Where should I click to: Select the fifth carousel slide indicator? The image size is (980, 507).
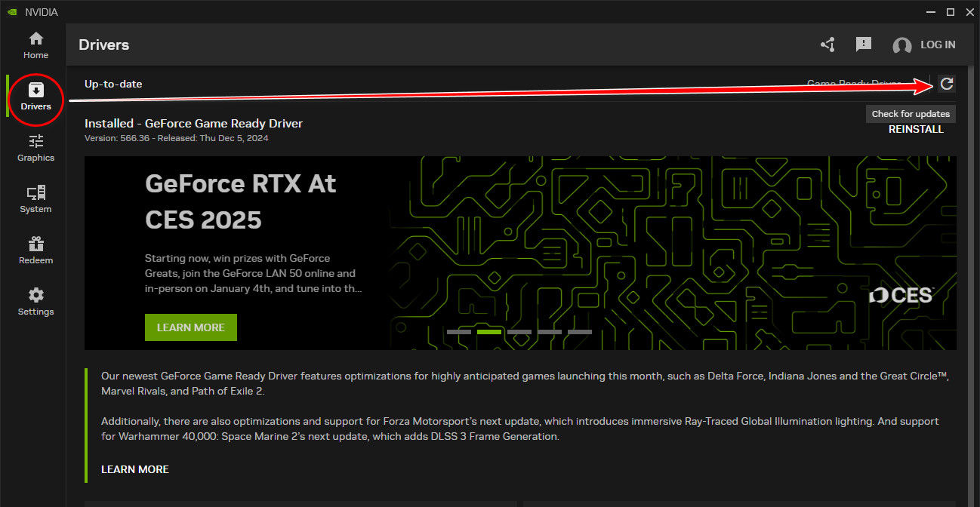click(x=580, y=332)
